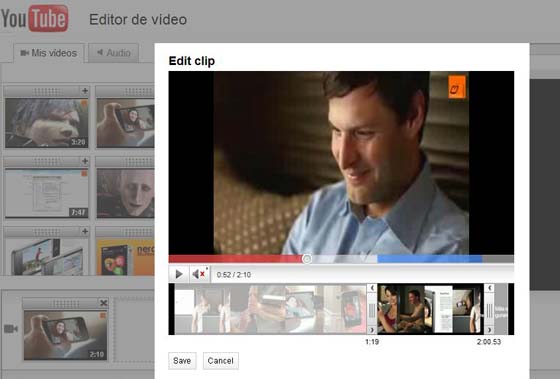The width and height of the screenshot is (560, 379).
Task: Nudge start trim handle right arrow
Action: pyautogui.click(x=372, y=330)
